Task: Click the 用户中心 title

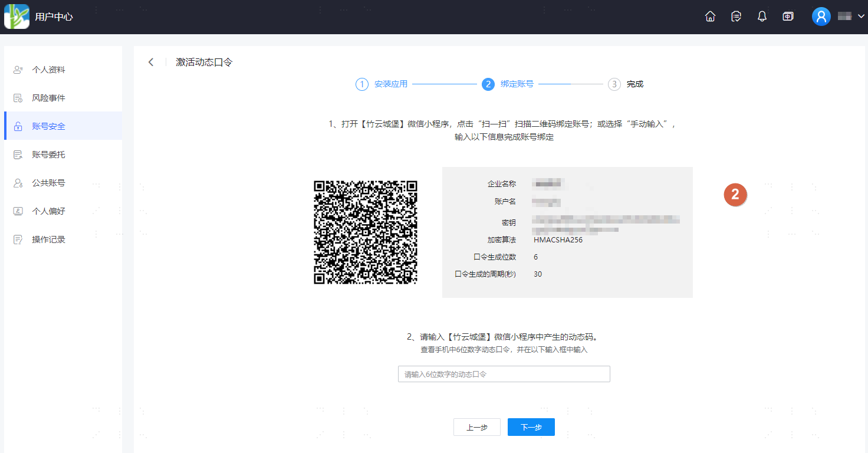Action: tap(54, 17)
